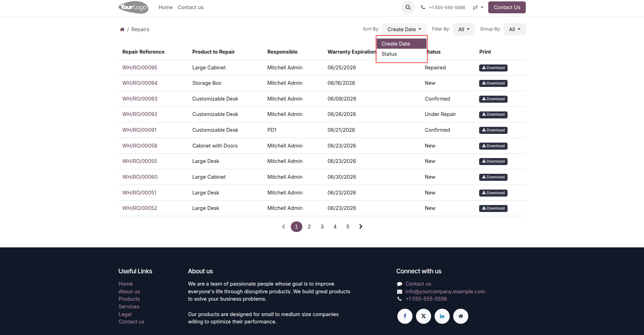
Task: Open repair order WH/RO/00060
Action: click(x=140, y=177)
